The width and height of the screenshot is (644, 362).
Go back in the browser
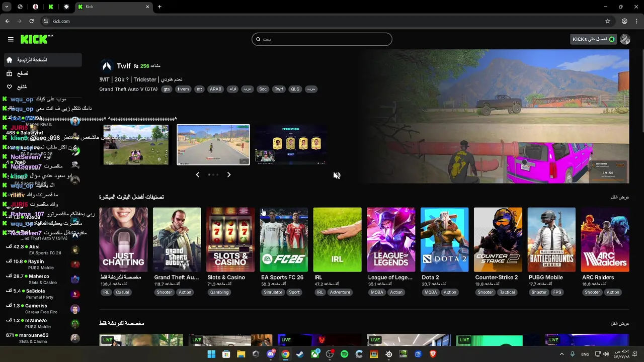pos(7,21)
